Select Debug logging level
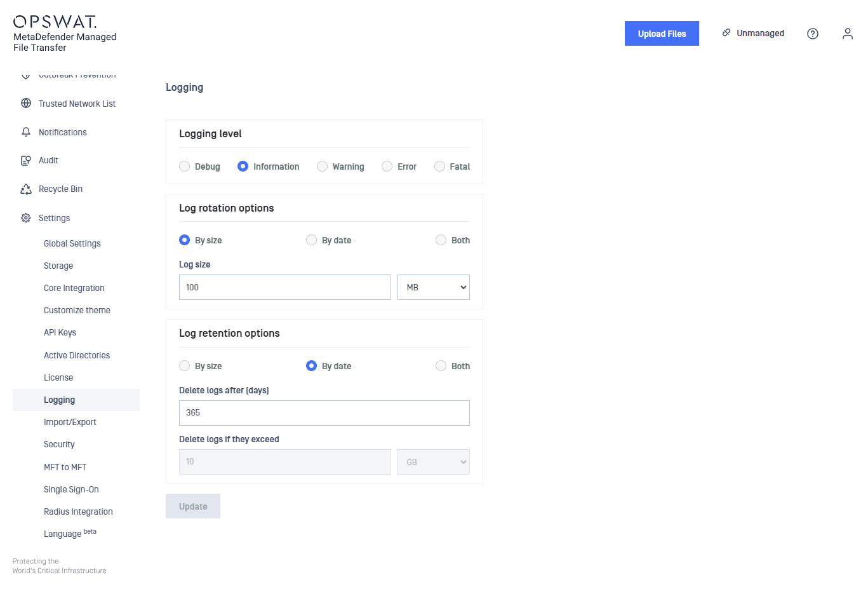Screen dimensions: 868x589 (185, 166)
